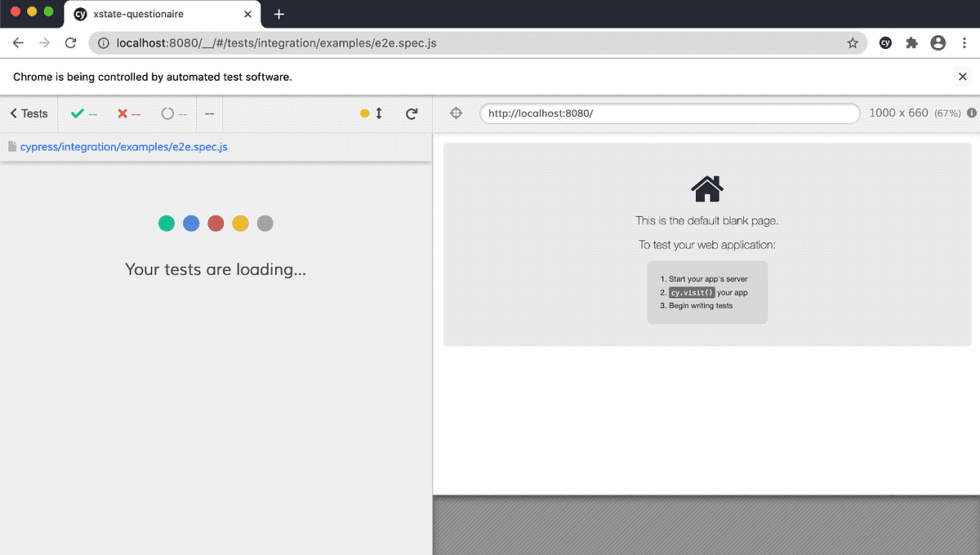Restart the tests with the refresh icon
Viewport: 980px width, 555px height.
[412, 113]
